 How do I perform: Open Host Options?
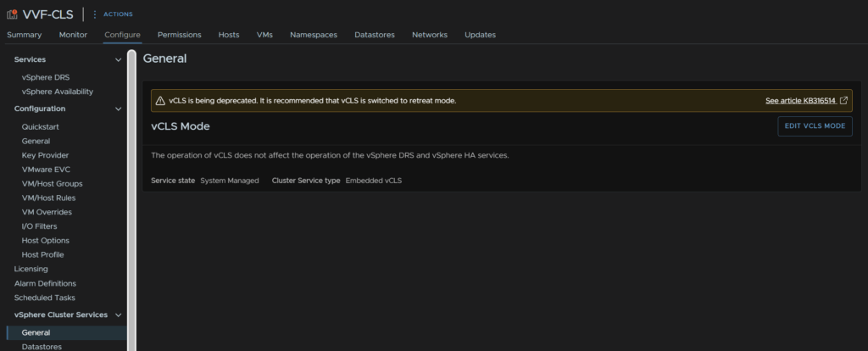46,241
